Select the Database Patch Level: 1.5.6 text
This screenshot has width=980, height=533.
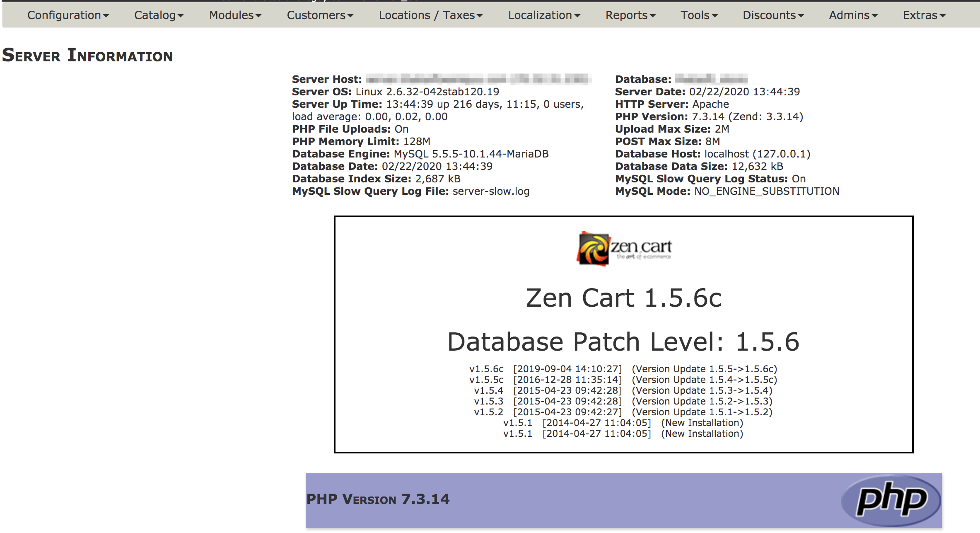click(624, 342)
